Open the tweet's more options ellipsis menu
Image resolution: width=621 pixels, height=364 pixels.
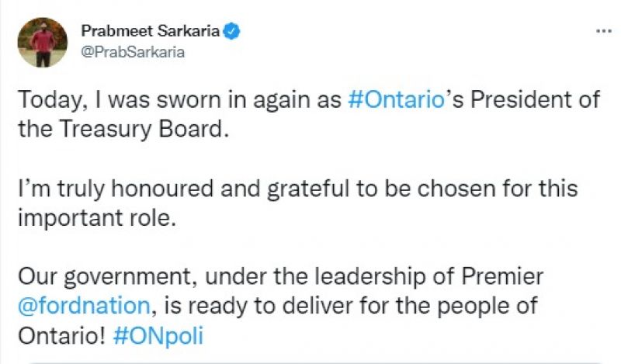click(602, 32)
